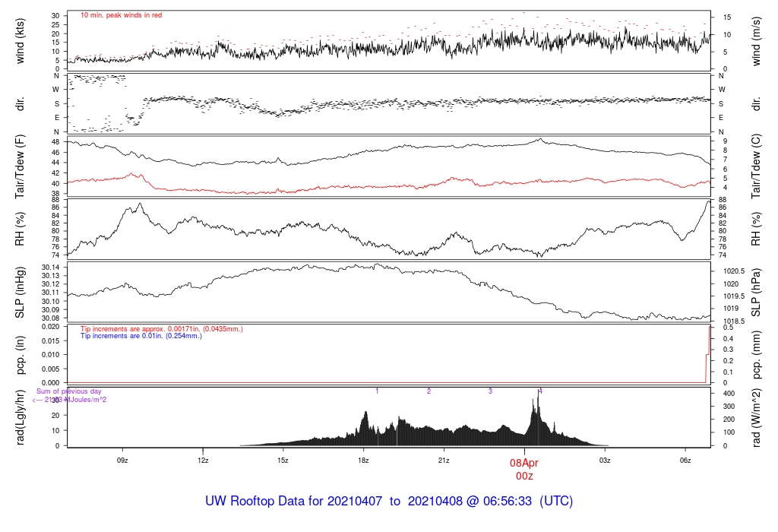Click the red precipitation spike at right edge

(x=708, y=354)
